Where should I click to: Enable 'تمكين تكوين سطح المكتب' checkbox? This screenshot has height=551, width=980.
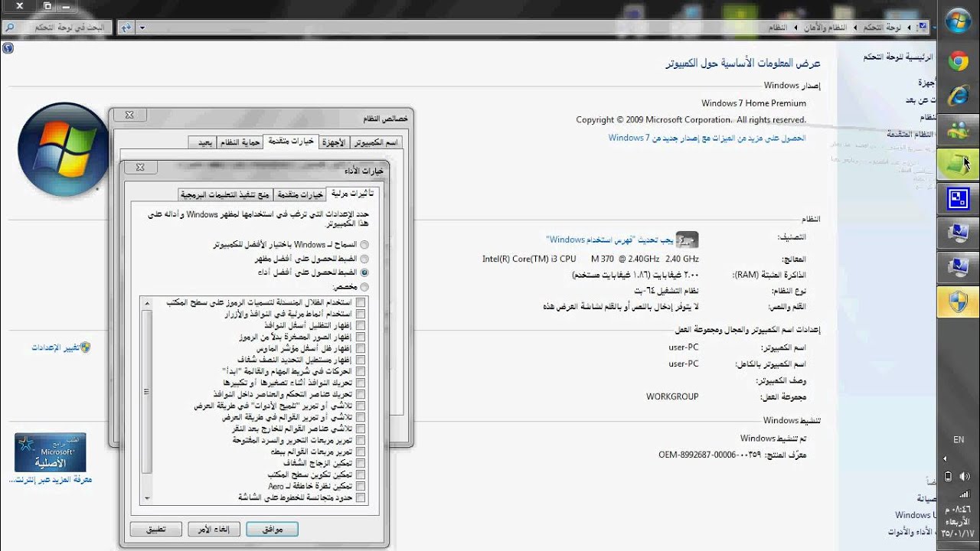tap(360, 474)
